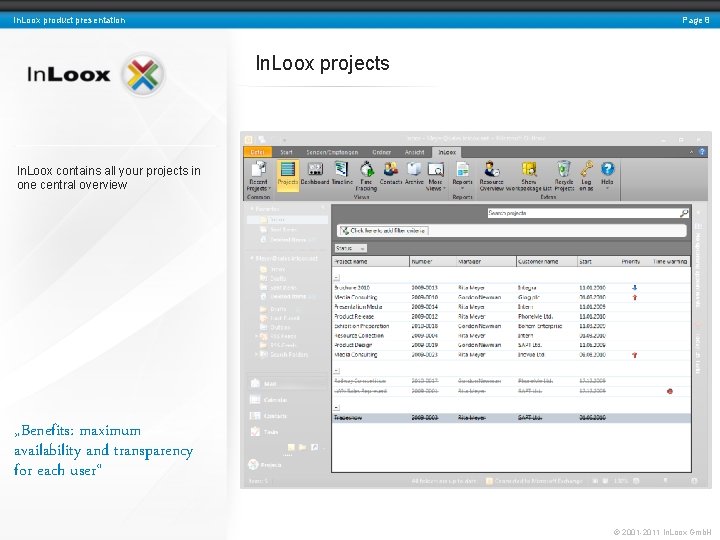The height and width of the screenshot is (540, 720).
Task: Click the Log on as key icon
Action: [586, 176]
